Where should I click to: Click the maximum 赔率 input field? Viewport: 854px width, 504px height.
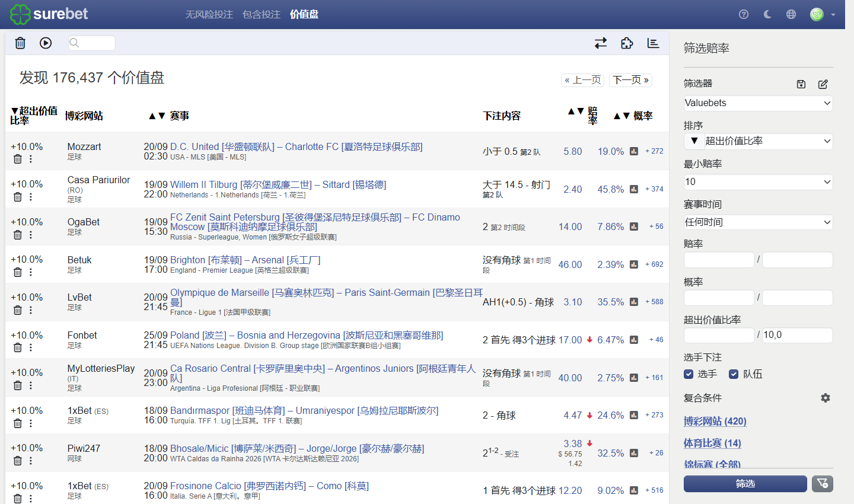798,260
